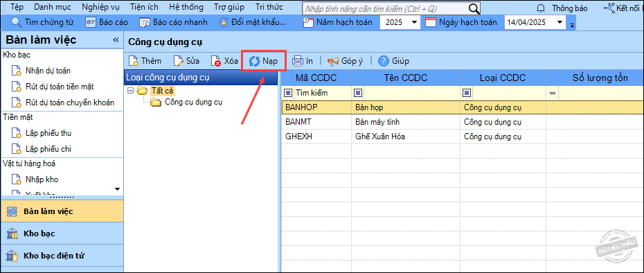Focus the feature search input box
This screenshot has width=644, height=273.
click(385, 8)
